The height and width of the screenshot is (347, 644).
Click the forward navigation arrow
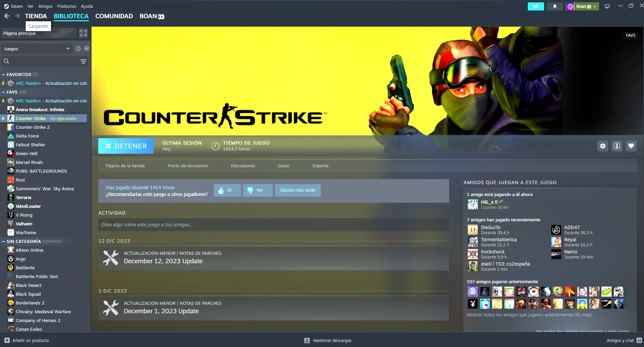click(18, 16)
